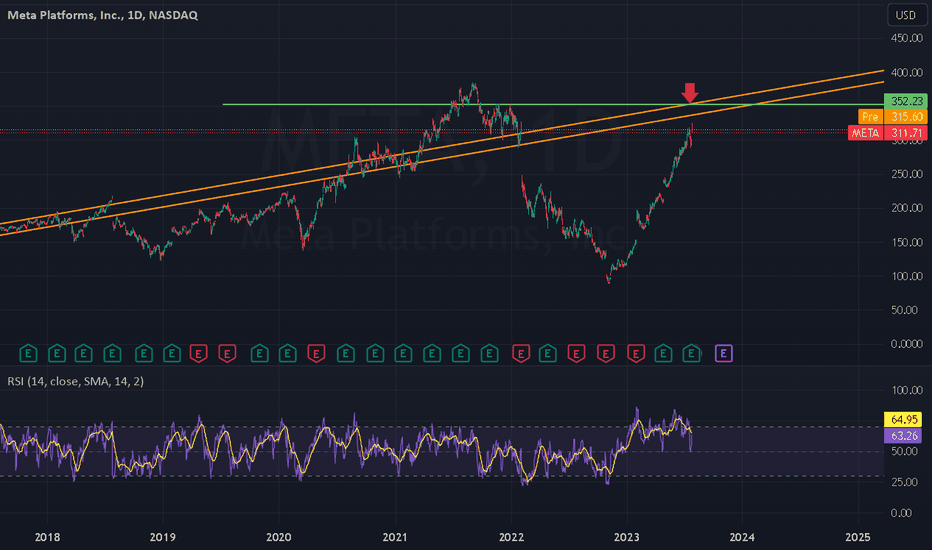Click the 2018 label on time axis
This screenshot has height=550, width=932.
(x=47, y=538)
